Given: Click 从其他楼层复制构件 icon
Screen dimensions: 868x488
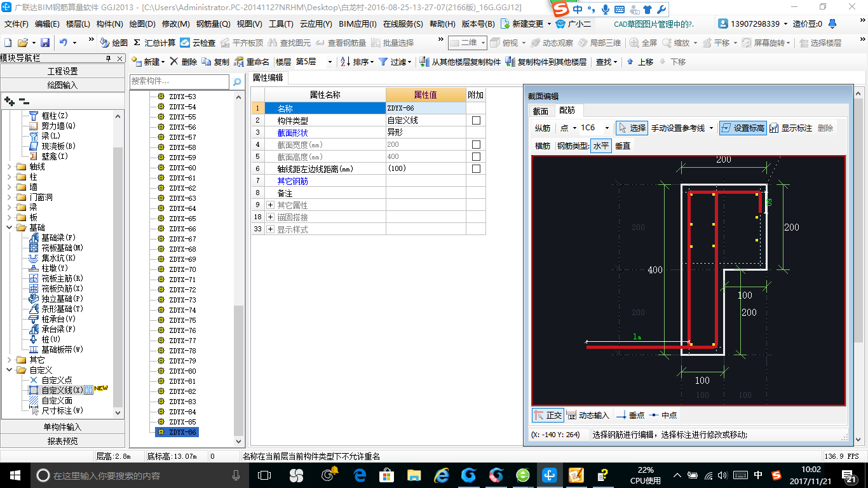Looking at the screenshot, I should [424, 62].
